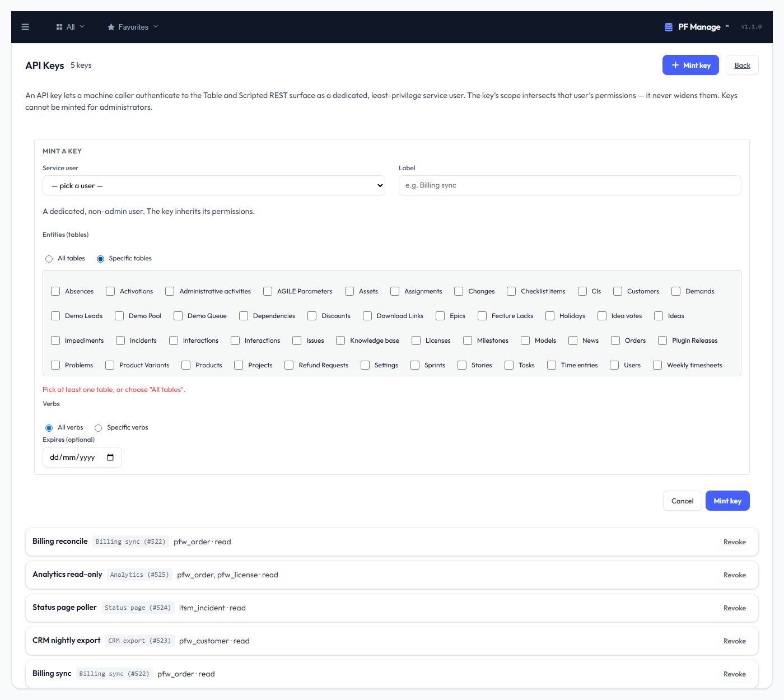This screenshot has width=784, height=700.
Task: Tick the CIs checkbox
Action: (582, 291)
